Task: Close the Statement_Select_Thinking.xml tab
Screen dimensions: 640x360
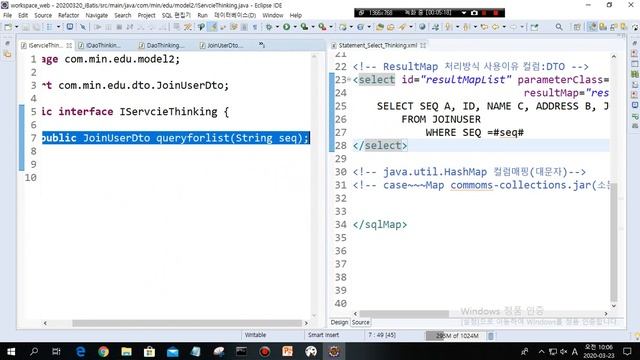Action: tap(423, 45)
